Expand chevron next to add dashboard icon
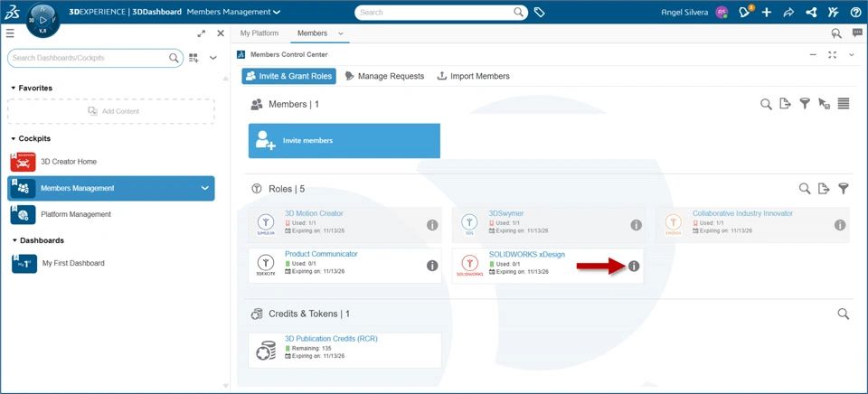The image size is (868, 394). 213,58
